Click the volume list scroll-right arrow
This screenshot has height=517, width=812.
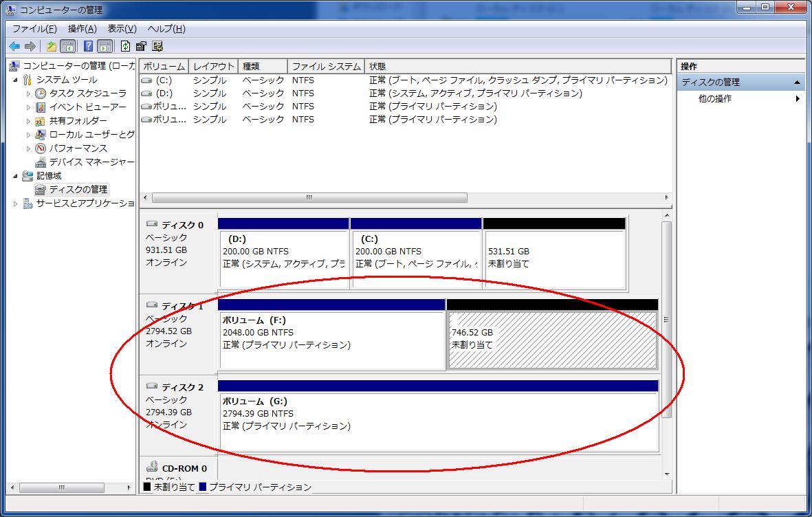pos(666,198)
